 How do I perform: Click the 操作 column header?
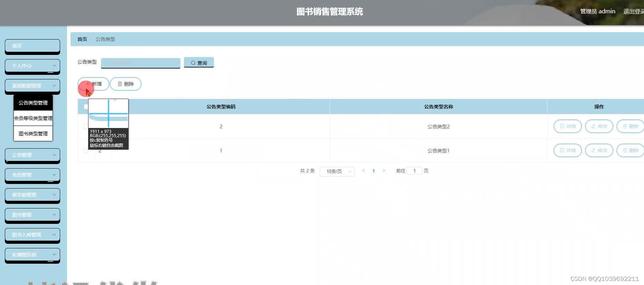coord(599,107)
